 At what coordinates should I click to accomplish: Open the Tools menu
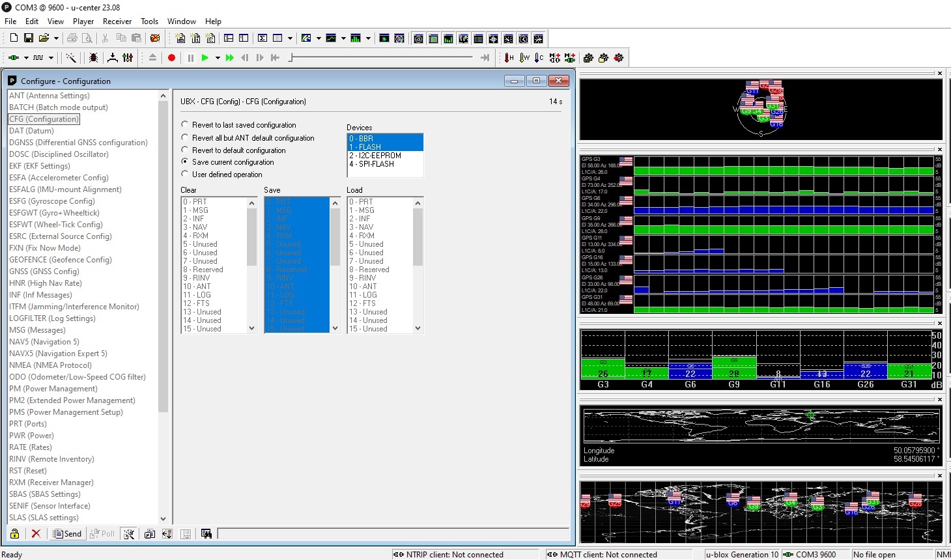[x=149, y=21]
